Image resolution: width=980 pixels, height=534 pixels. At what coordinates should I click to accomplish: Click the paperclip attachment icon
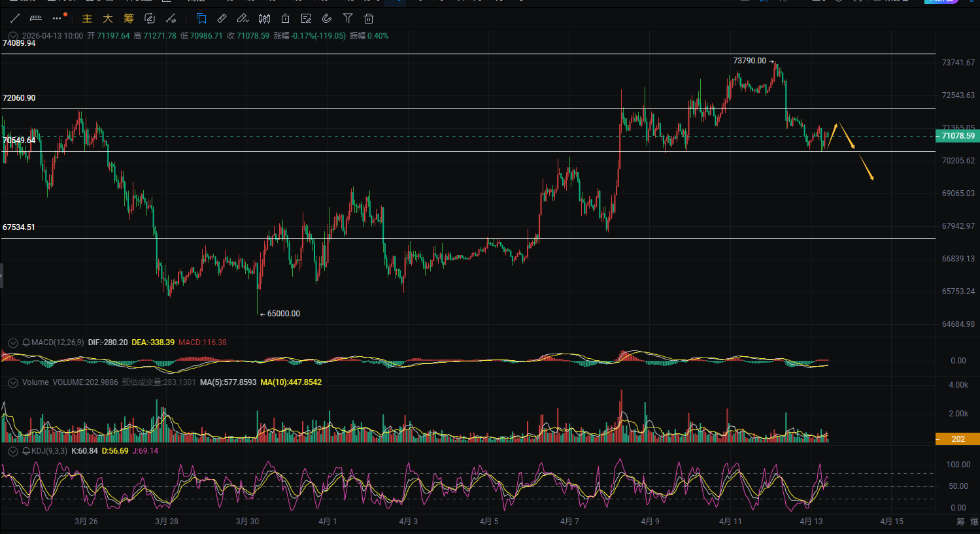point(327,18)
